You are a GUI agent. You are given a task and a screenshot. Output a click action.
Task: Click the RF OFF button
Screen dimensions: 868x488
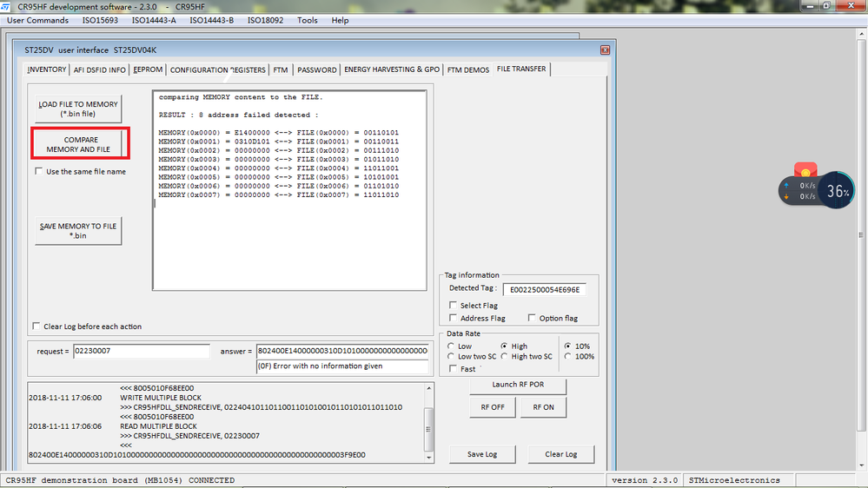click(x=493, y=407)
